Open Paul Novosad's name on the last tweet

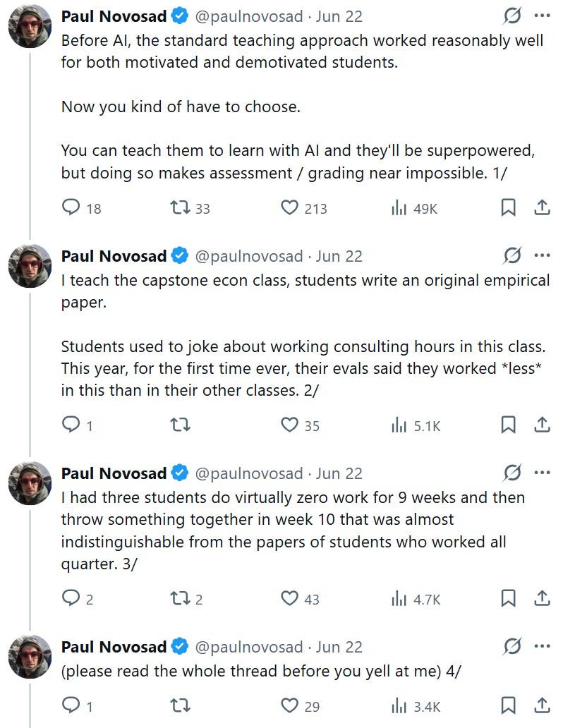(114, 647)
